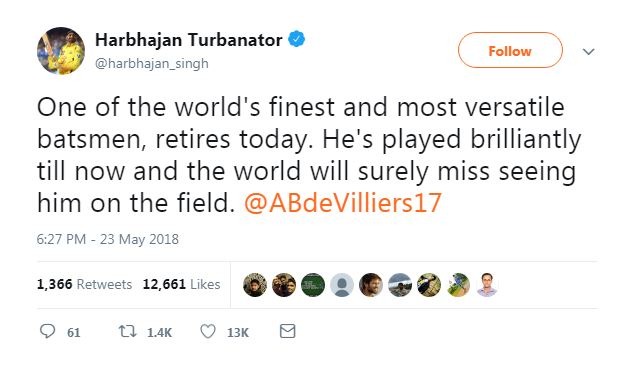
Task: Open Harbhajan's profile picture
Action: (61, 51)
